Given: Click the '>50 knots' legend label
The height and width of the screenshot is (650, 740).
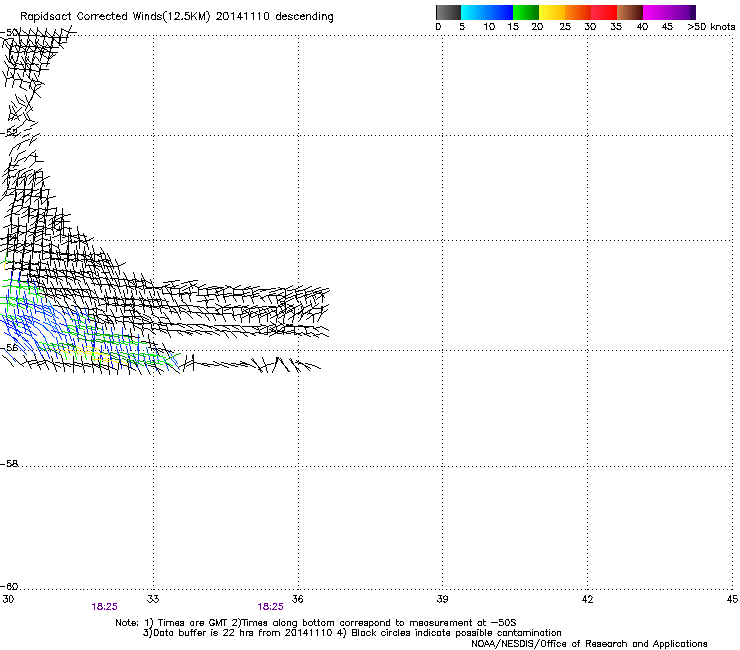Looking at the screenshot, I should [x=711, y=27].
